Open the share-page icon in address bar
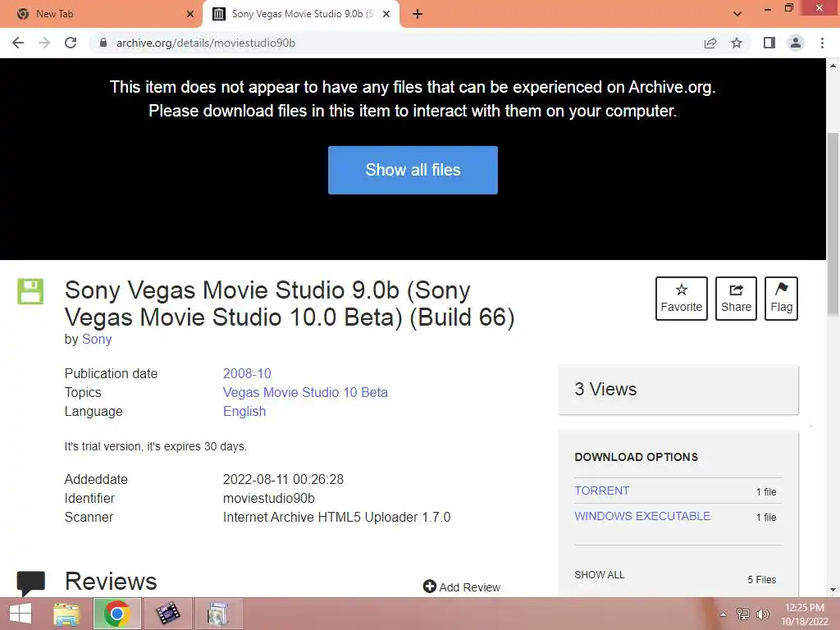Image resolution: width=840 pixels, height=630 pixels. point(710,43)
